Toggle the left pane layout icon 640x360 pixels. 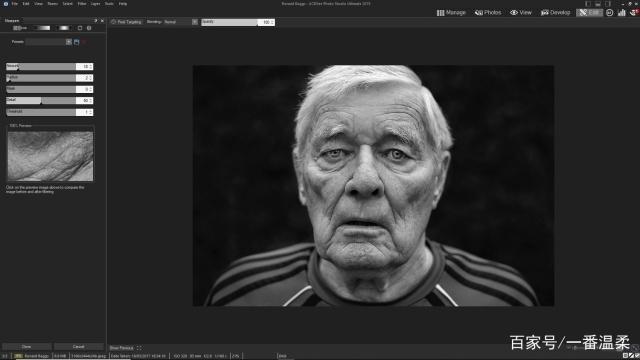[588, 4]
